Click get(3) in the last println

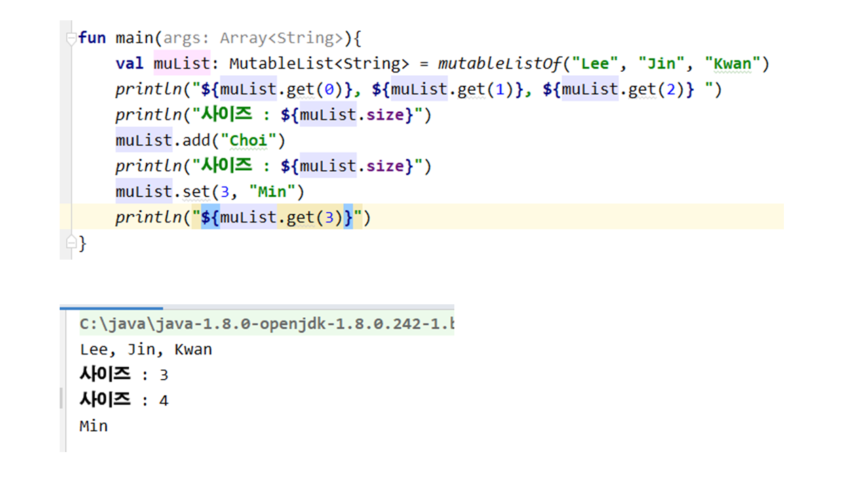tap(310, 218)
